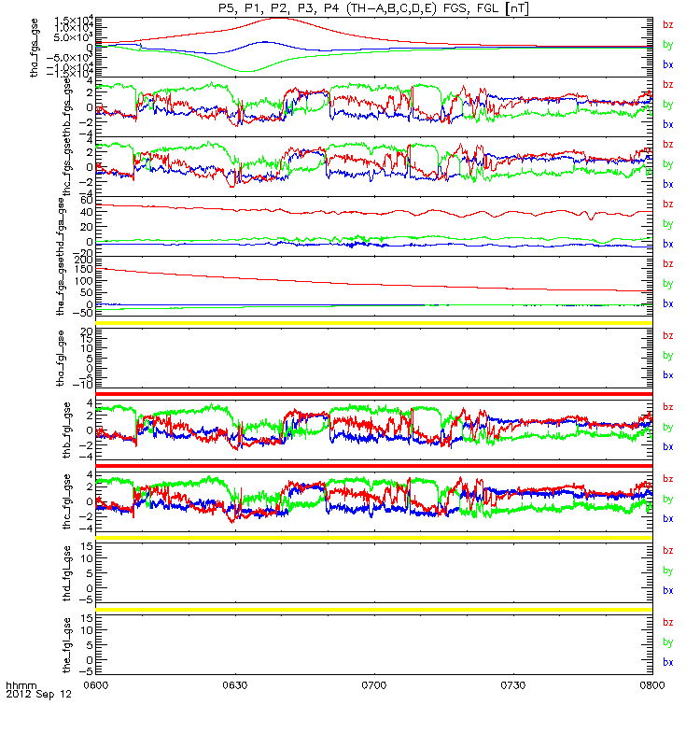Image resolution: width=700 pixels, height=747 pixels.
Task: Choose by legend beside the_fgs_gse panel
Action: [668, 284]
